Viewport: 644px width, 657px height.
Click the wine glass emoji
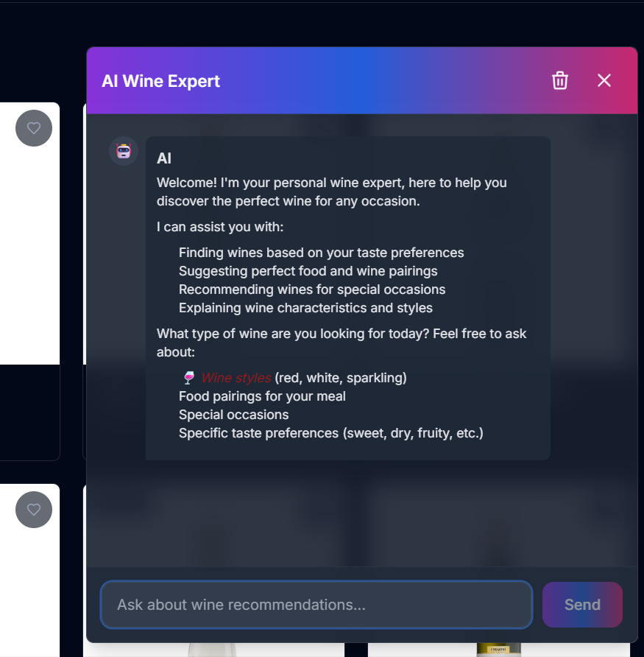(189, 378)
